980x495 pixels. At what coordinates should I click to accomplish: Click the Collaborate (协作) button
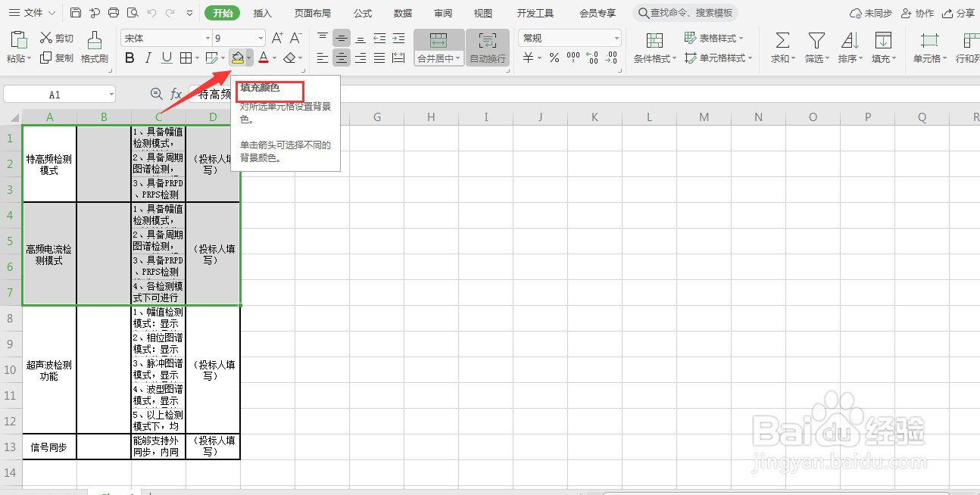(917, 13)
